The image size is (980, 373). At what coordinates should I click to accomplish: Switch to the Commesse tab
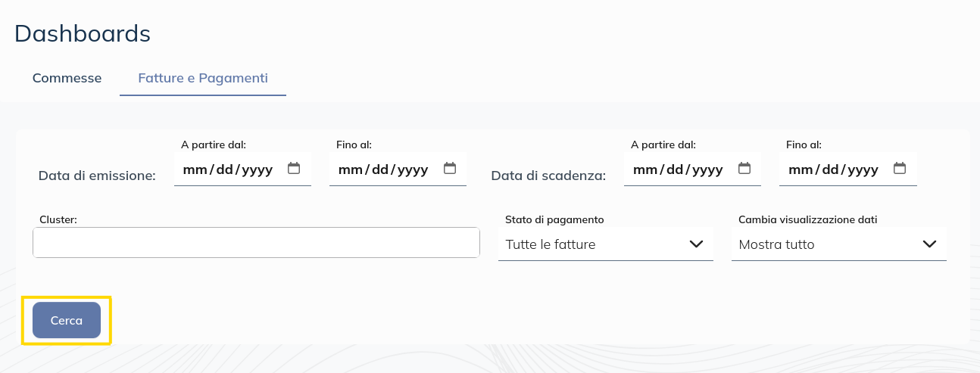[67, 78]
